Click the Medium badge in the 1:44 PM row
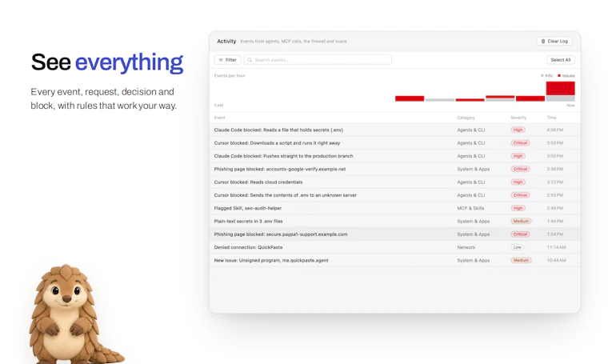608x364 pixels. (521, 221)
